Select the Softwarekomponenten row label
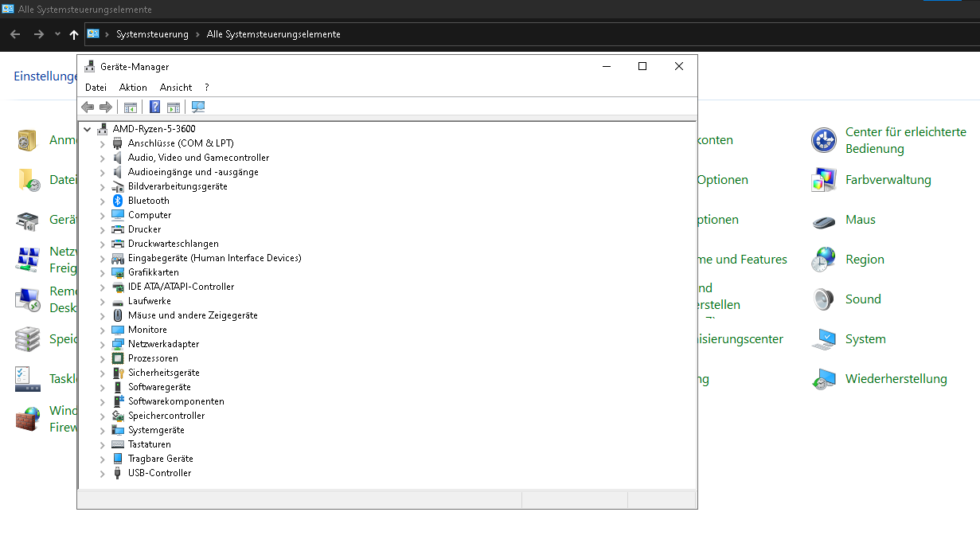 pyautogui.click(x=176, y=401)
